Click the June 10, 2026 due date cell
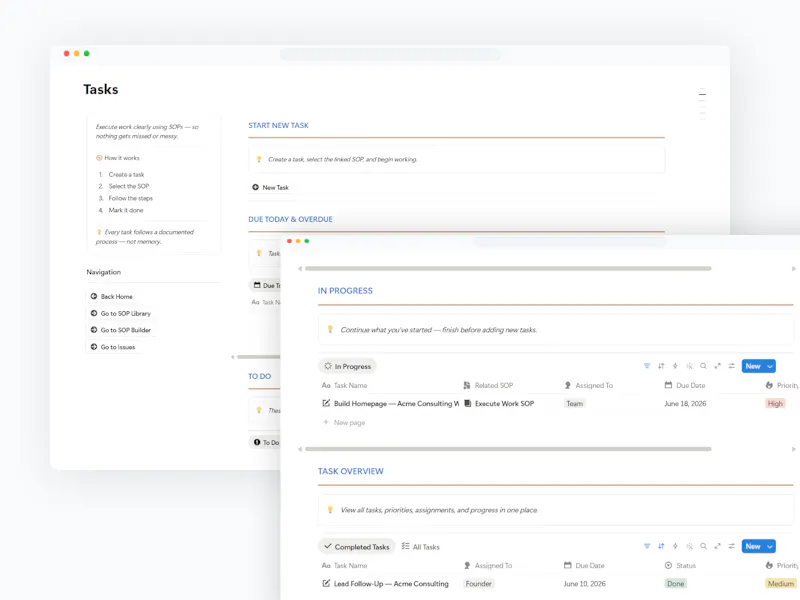Screen dimensions: 800x600 [x=585, y=584]
